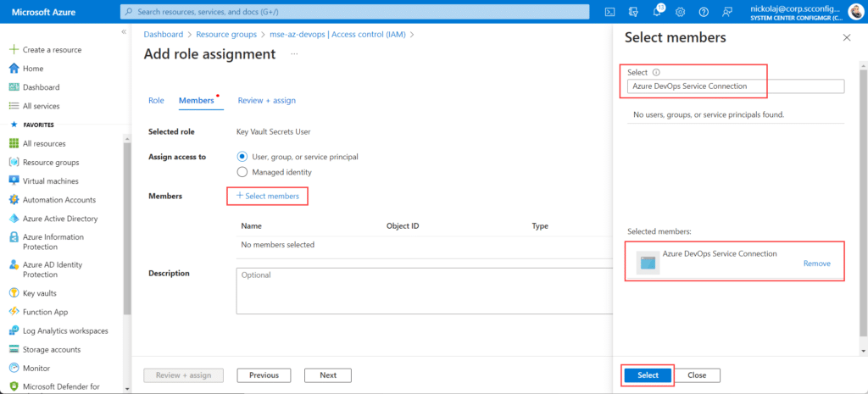Screen dimensions: 868x394
Task: Click the Microsoft Azure logo text
Action: click(x=44, y=12)
